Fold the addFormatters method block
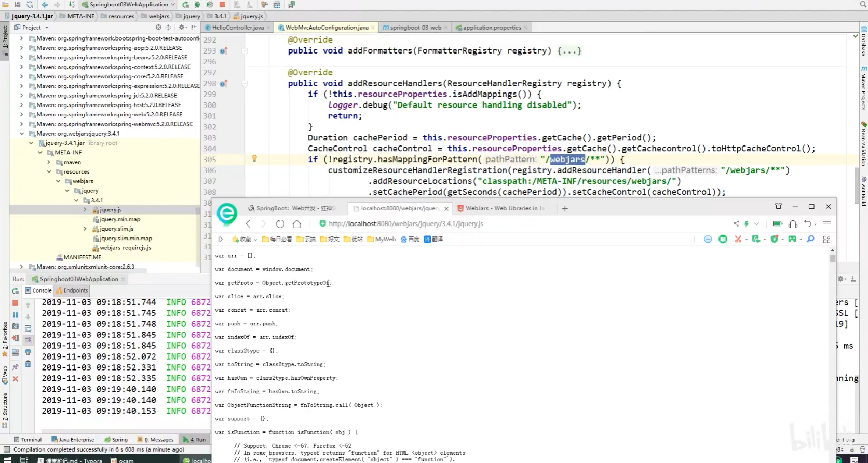Viewport: 868px width, 463px height. [x=245, y=51]
